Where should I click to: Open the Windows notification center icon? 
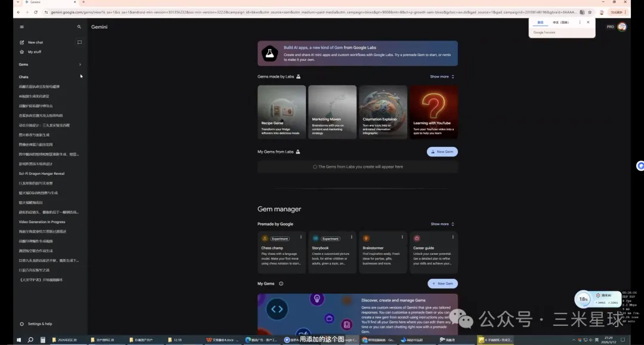pos(623,340)
